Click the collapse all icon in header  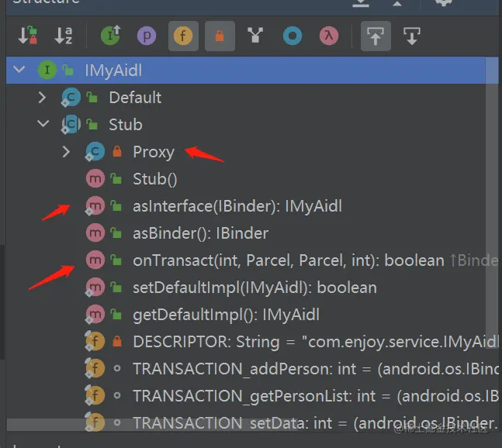pyautogui.click(x=397, y=3)
